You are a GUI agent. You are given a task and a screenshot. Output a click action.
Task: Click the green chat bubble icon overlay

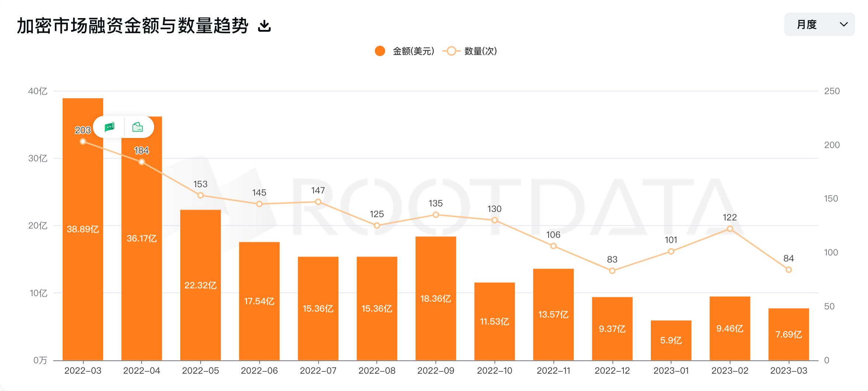tap(110, 127)
